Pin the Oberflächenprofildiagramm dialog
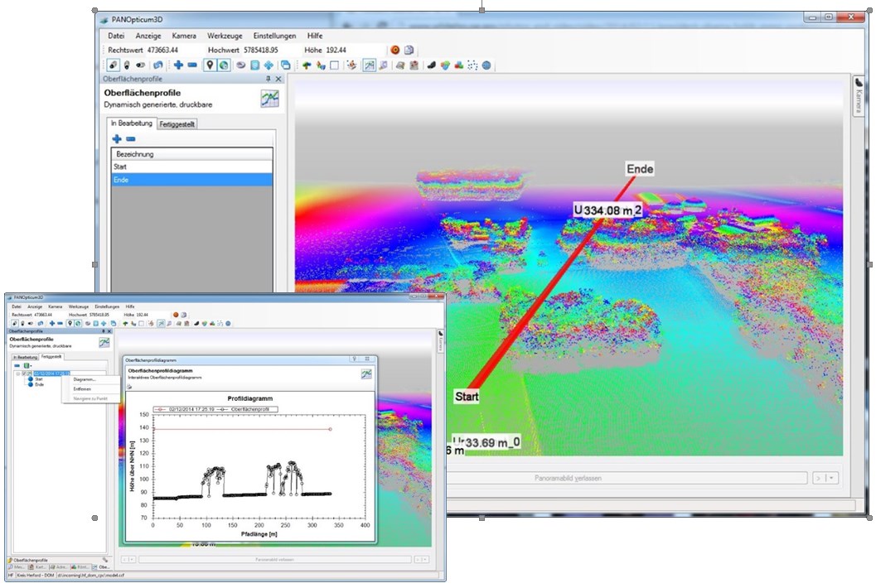This screenshot has height=588, width=876. pyautogui.click(x=354, y=359)
